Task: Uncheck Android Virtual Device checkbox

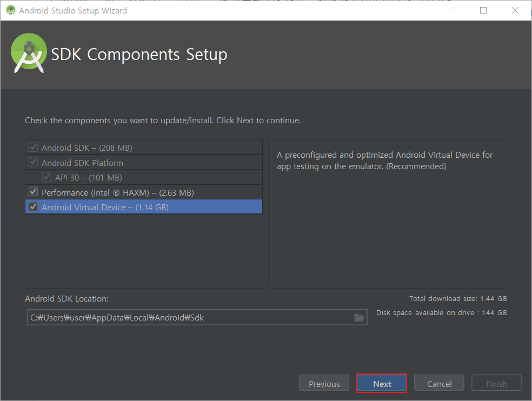Action: (x=34, y=206)
